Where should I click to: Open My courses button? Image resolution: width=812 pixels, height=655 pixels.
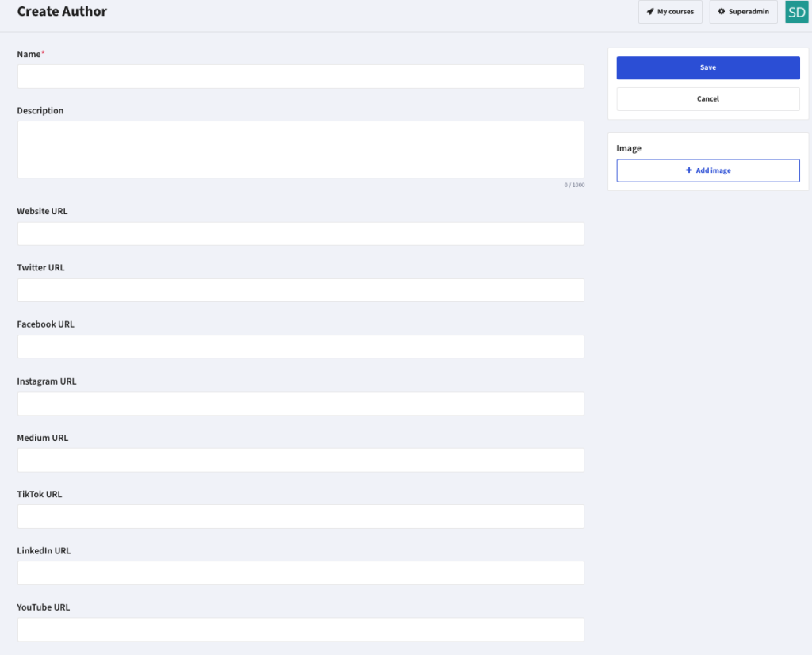click(670, 11)
